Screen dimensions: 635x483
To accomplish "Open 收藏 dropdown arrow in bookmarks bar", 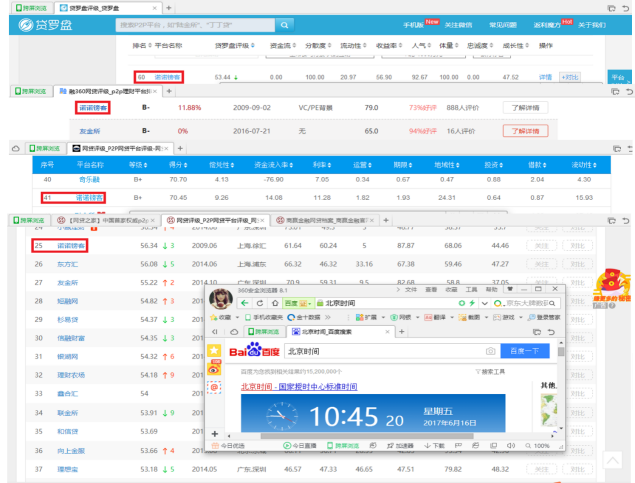I will tap(237, 317).
